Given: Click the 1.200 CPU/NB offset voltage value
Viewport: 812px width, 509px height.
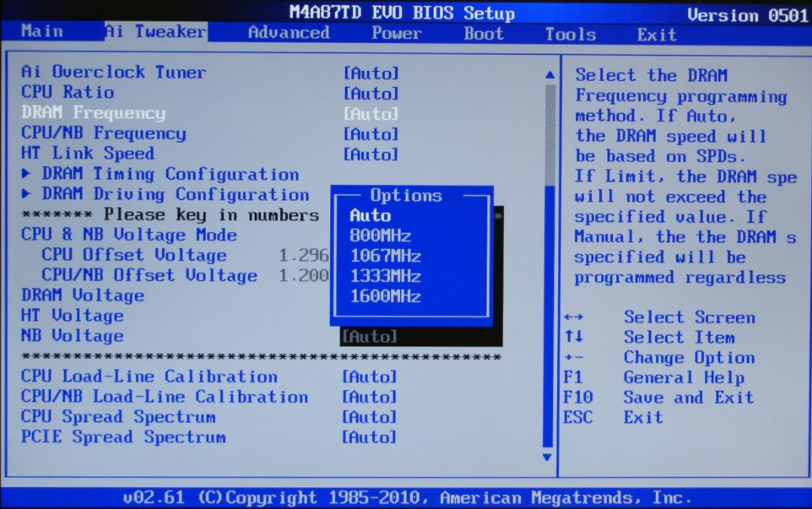Looking at the screenshot, I should pos(304,275).
